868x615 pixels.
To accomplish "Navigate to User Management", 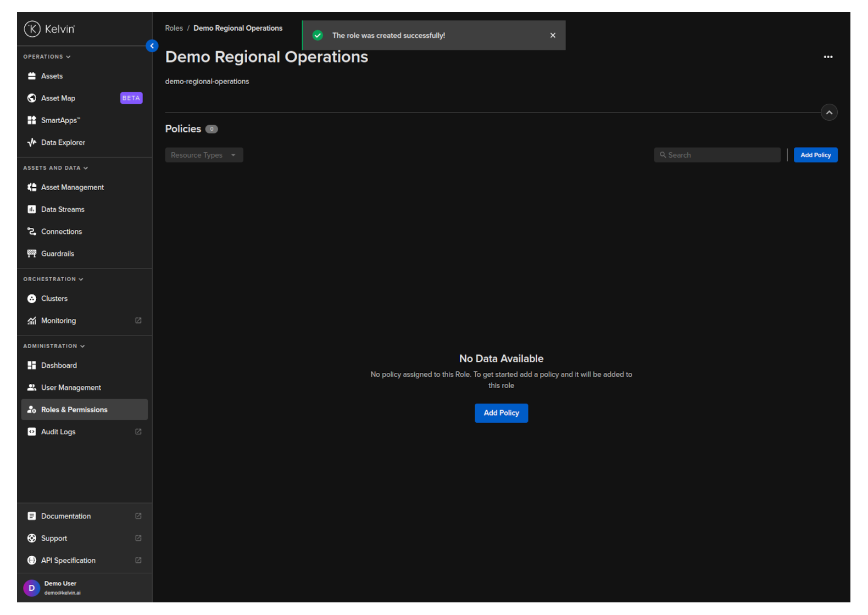I will (x=71, y=388).
